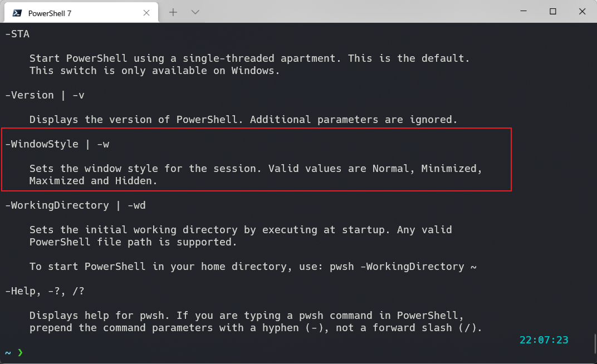Minimize the terminal window
Viewport: 597px width, 364px height.
[x=523, y=12]
